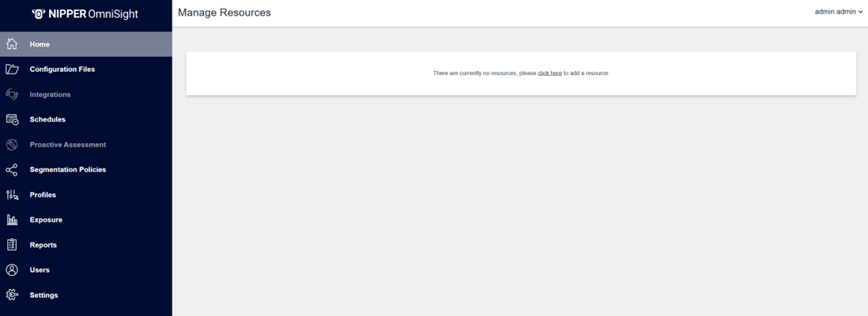Expand the admin admin user chevron

tap(861, 12)
